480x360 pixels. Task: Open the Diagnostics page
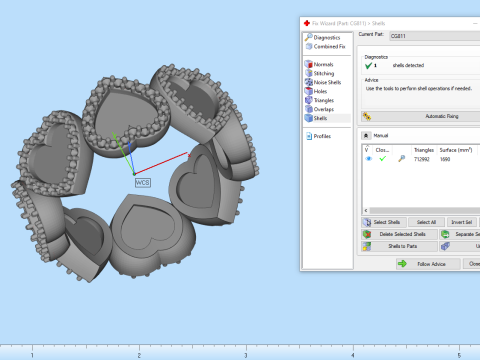pos(323,37)
